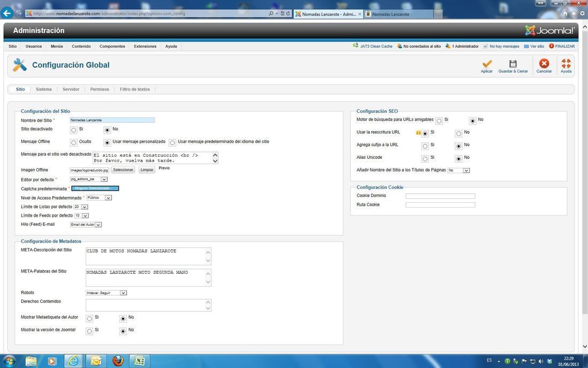
Task: Click the Derechos Contenidos textarea
Action: point(148,305)
